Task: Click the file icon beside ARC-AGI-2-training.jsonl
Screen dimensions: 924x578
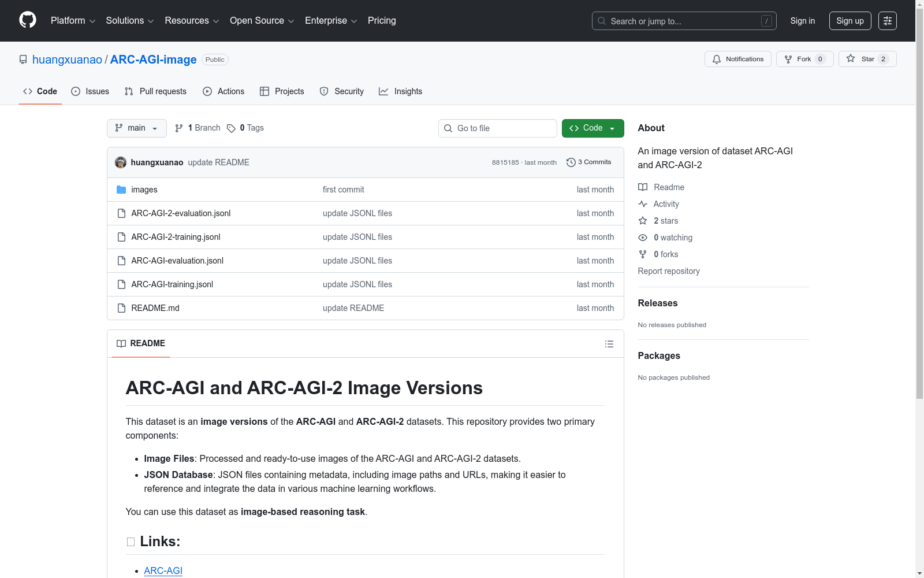Action: (121, 237)
